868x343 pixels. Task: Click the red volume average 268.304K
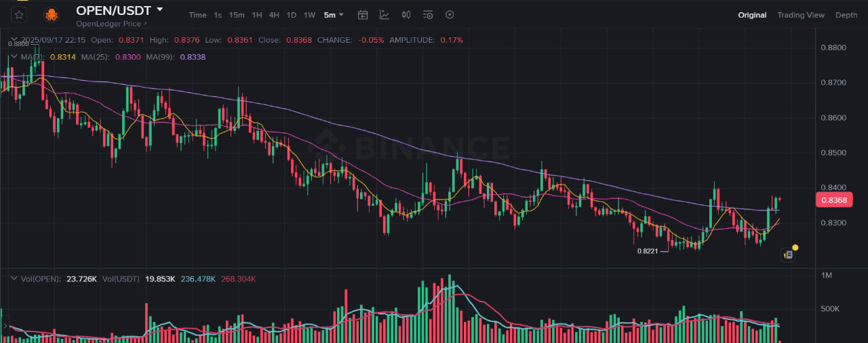click(239, 279)
